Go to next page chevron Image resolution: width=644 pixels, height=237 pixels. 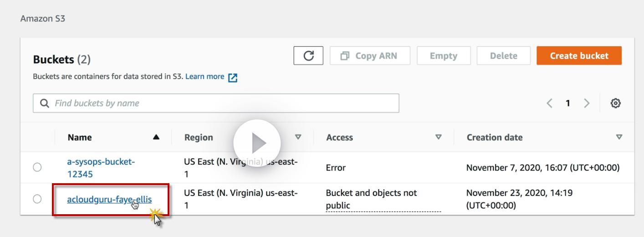[x=587, y=103]
